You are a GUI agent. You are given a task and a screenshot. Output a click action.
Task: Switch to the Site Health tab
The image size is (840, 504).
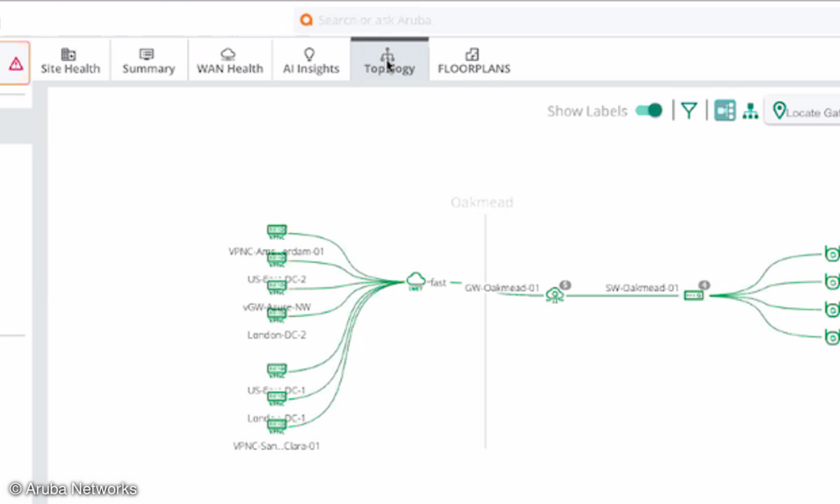(70, 61)
